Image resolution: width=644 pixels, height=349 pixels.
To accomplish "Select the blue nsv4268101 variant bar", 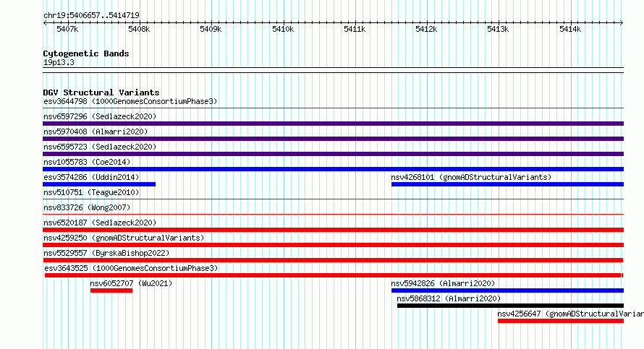I will [508, 184].
